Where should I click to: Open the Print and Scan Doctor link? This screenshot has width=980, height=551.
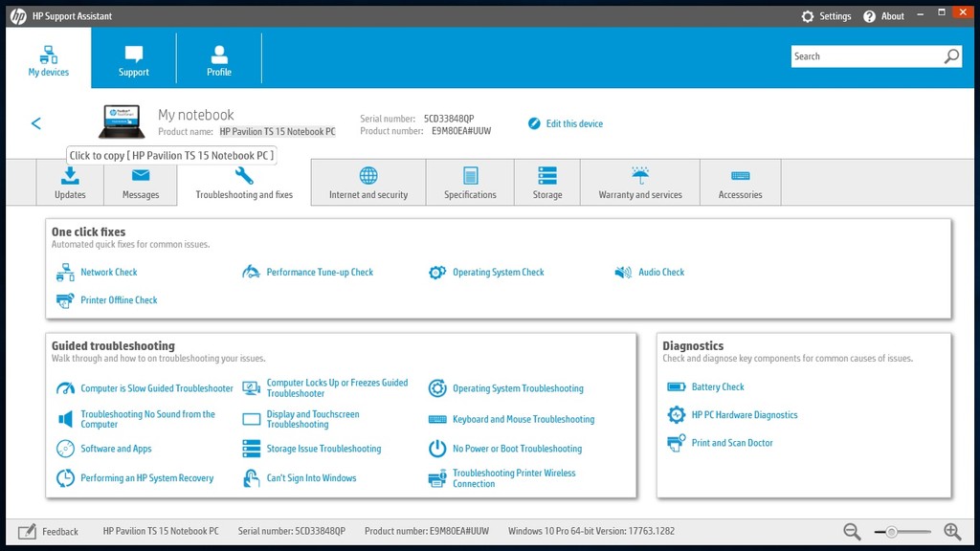(732, 443)
